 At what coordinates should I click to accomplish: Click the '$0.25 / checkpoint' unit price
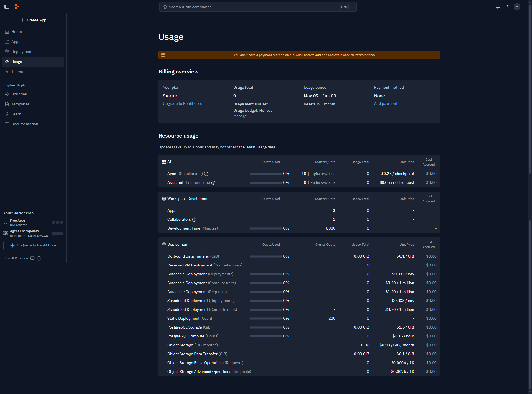coord(398,174)
